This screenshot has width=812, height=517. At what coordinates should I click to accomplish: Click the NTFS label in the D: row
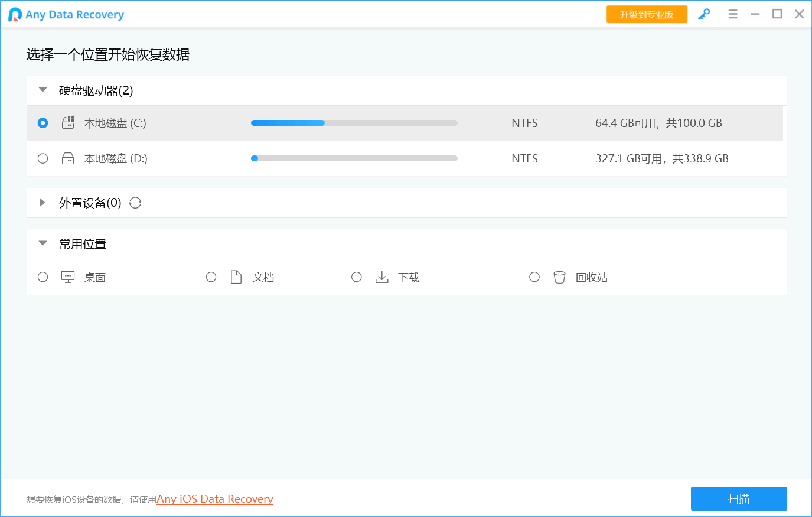(524, 158)
